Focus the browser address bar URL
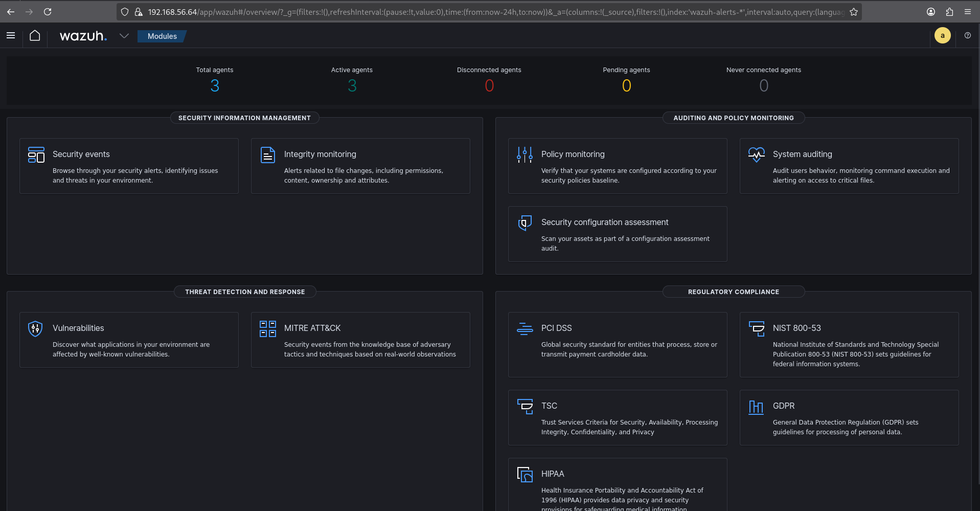The width and height of the screenshot is (980, 511). coord(496,12)
